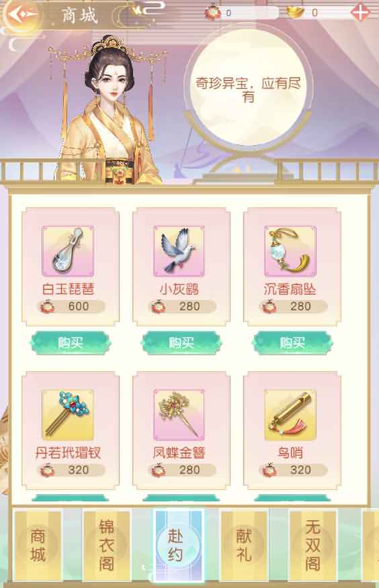
Task: Open the 献礼 bottom tab
Action: (x=244, y=545)
